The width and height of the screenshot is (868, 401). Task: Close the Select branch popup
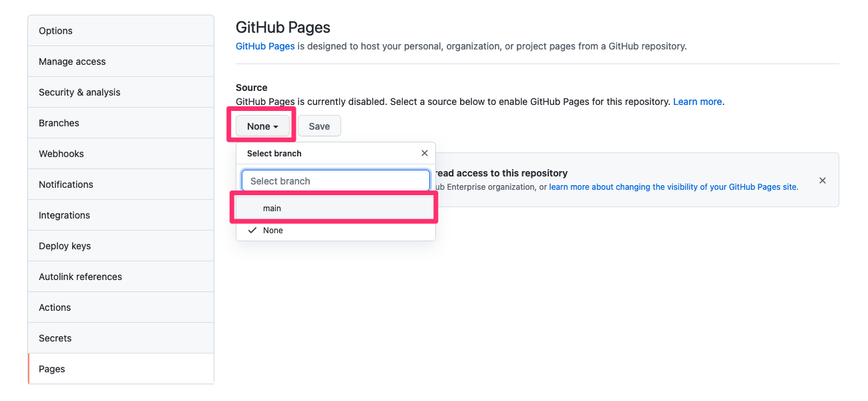[425, 153]
